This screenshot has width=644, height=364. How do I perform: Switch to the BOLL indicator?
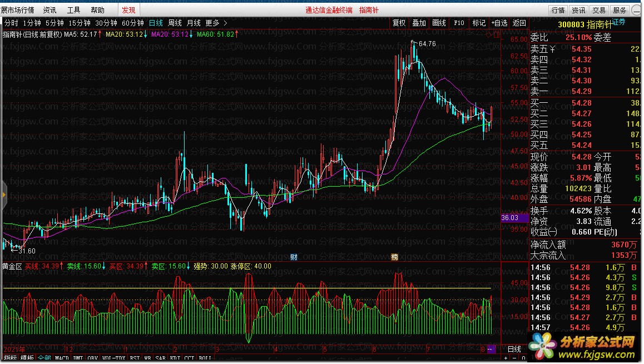point(205,358)
